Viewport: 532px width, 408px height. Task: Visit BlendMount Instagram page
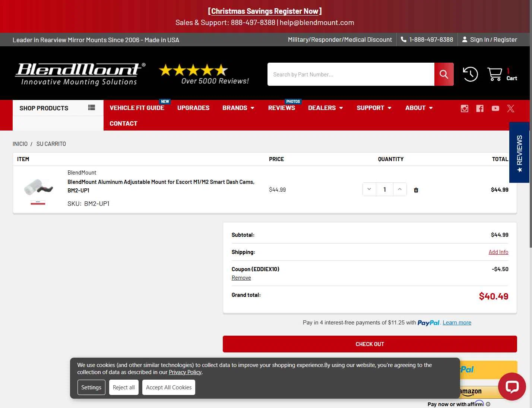465,108
